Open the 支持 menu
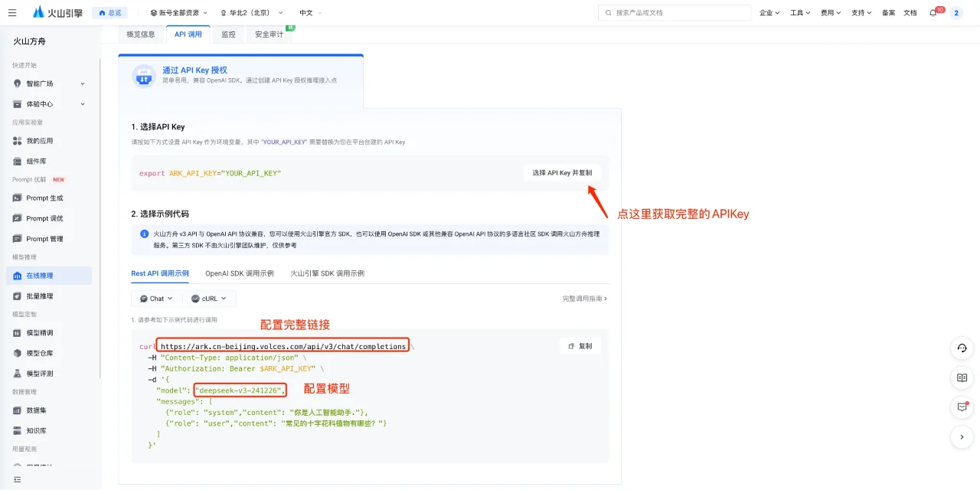Viewport: 980px width, 490px height. click(x=861, y=12)
